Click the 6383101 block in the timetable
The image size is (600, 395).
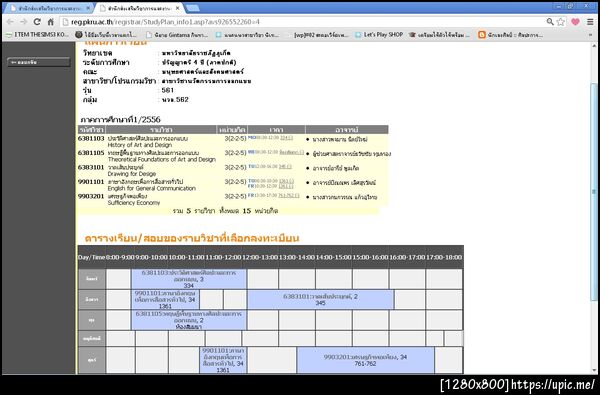click(320, 299)
